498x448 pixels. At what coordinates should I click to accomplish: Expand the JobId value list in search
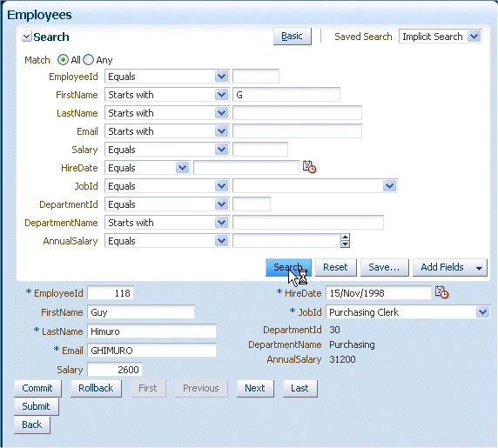pyautogui.click(x=390, y=186)
